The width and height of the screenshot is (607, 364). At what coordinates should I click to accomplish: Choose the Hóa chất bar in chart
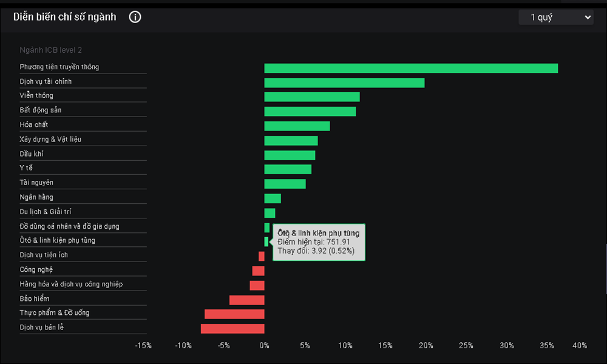tap(297, 126)
